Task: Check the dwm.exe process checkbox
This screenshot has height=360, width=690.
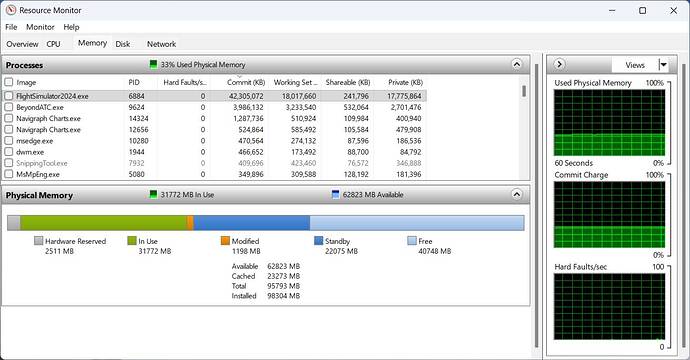Action: point(9,152)
